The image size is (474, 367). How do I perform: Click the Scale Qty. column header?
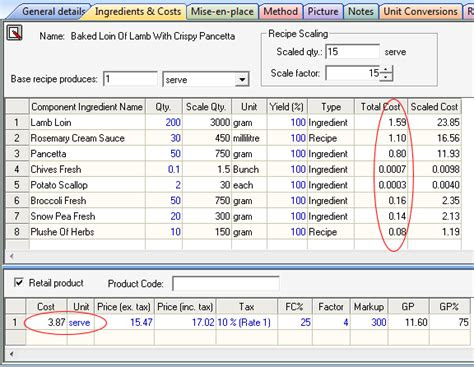point(207,107)
